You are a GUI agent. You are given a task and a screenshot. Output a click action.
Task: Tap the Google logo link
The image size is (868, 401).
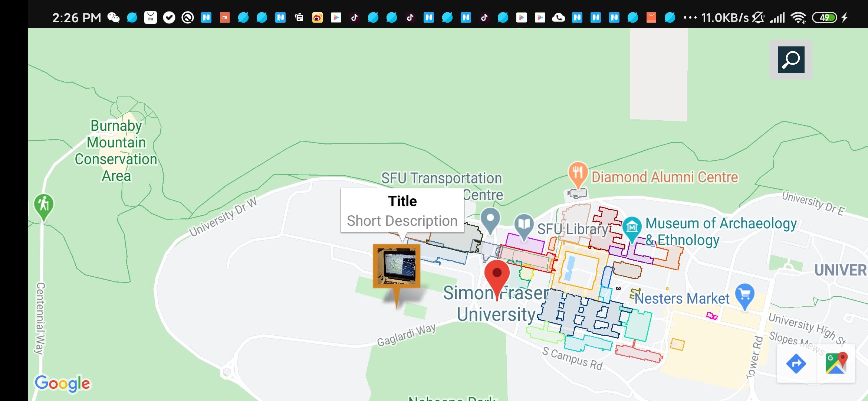(x=63, y=384)
